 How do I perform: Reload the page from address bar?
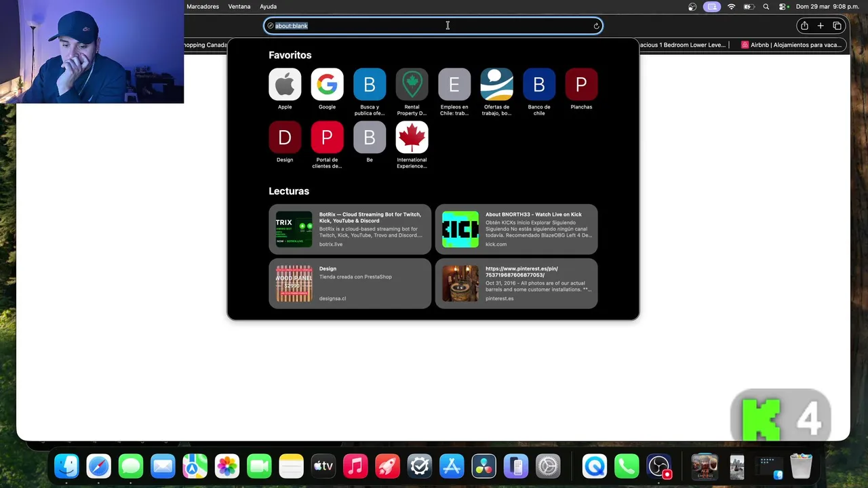tap(596, 26)
